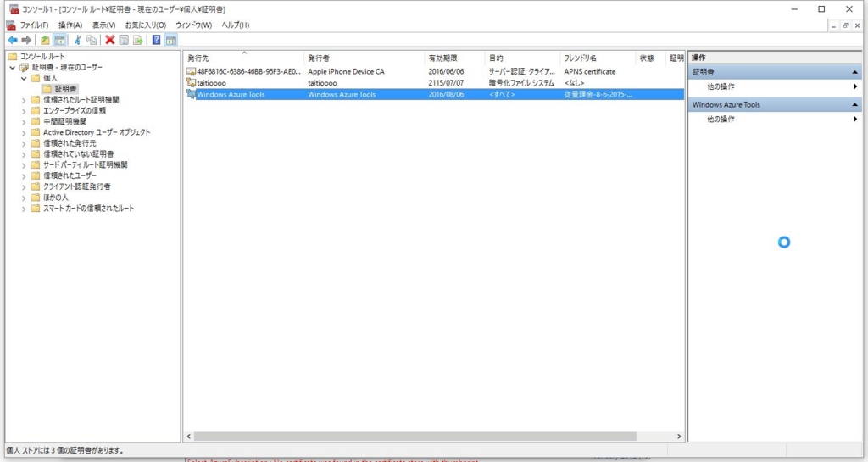
Task: Delete selected certificate with red X icon
Action: [x=109, y=40]
